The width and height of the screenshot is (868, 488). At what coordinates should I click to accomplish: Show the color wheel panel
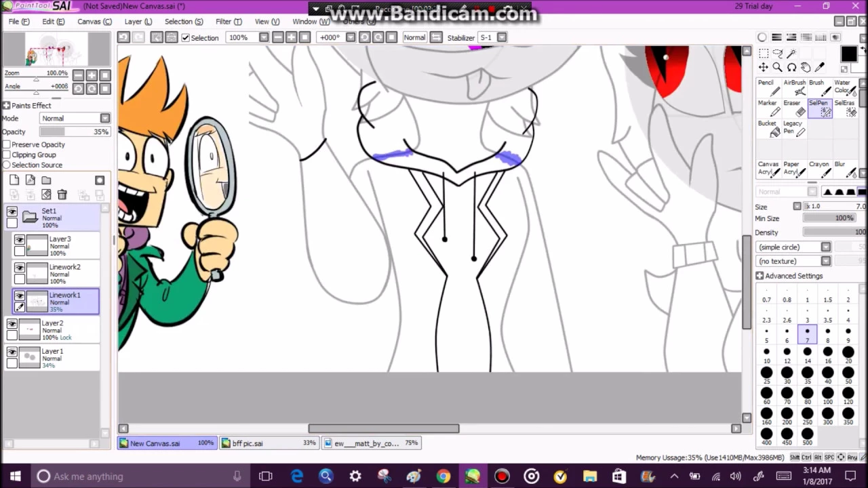[762, 37]
